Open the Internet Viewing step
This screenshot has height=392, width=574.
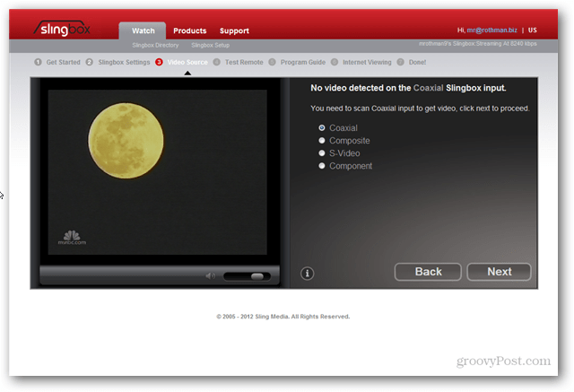(x=361, y=62)
